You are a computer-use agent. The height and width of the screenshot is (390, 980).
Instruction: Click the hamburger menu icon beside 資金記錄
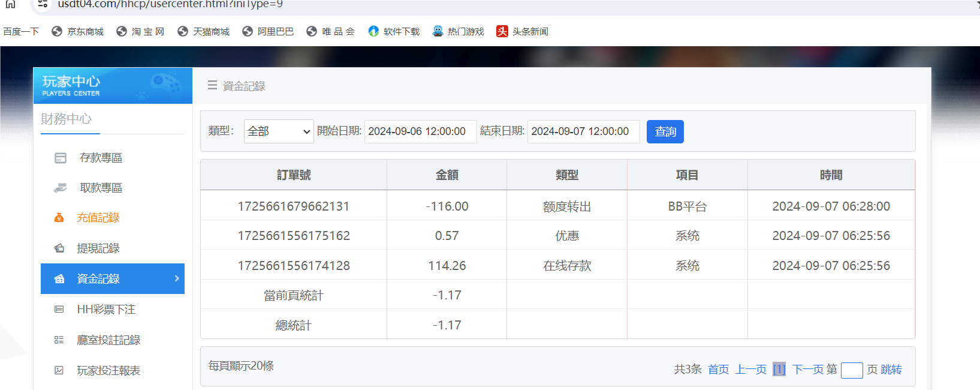click(212, 86)
